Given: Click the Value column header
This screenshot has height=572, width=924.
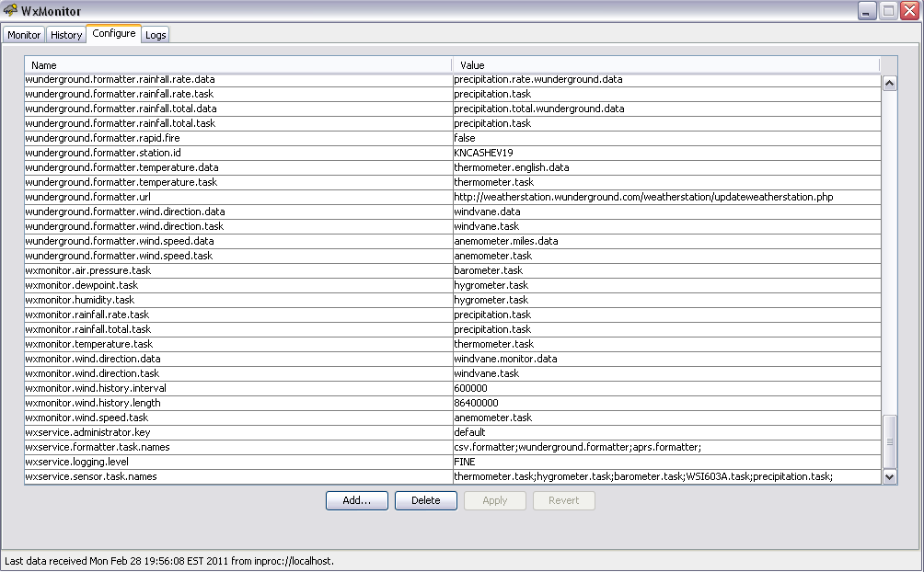Looking at the screenshot, I should (664, 65).
